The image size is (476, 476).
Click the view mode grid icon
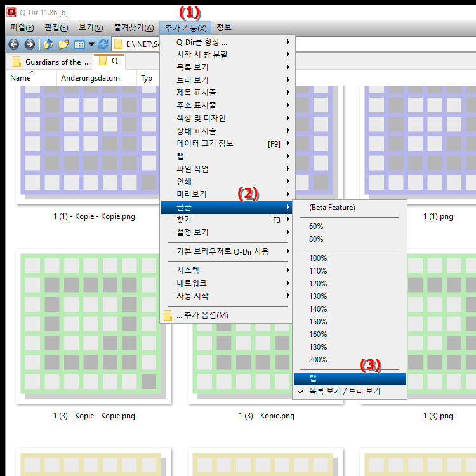79,44
